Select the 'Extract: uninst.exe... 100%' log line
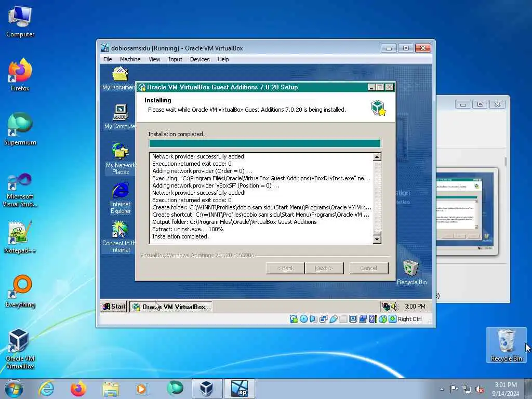This screenshot has height=399, width=532. [x=188, y=229]
